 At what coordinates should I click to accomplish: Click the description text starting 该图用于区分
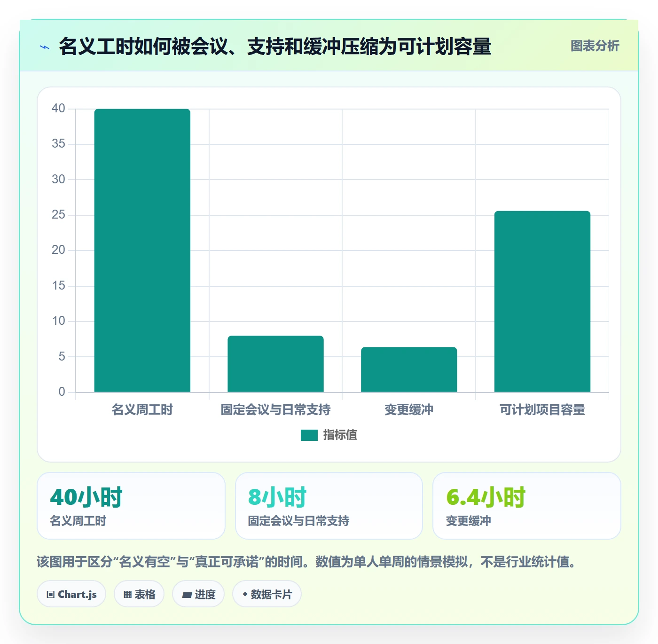click(306, 562)
